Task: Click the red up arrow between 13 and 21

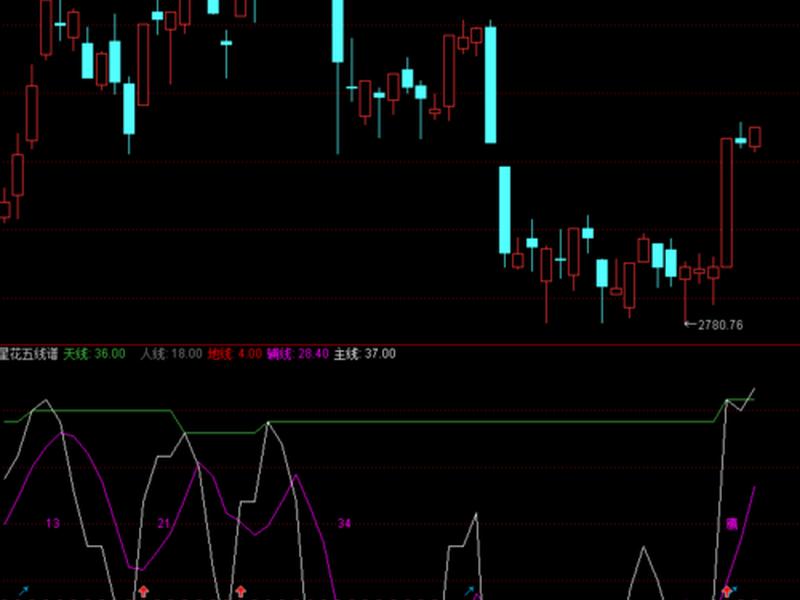Action: coord(143,592)
